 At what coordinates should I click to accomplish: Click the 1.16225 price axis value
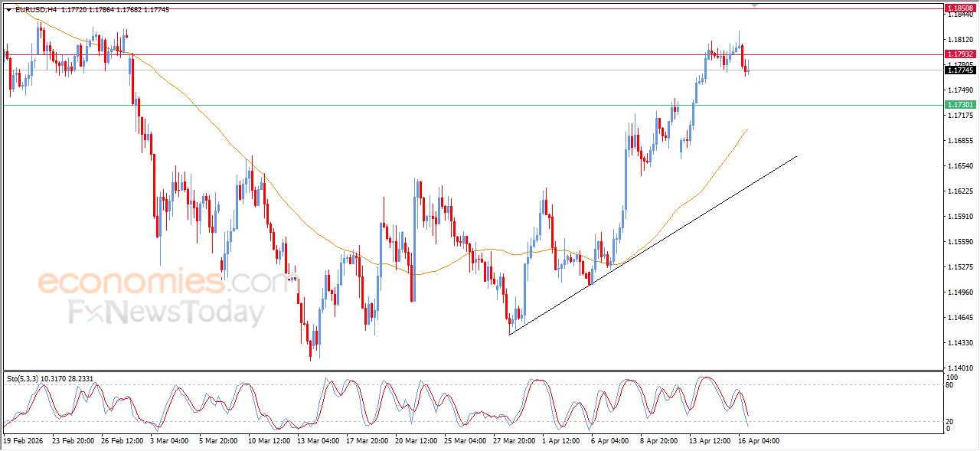959,191
